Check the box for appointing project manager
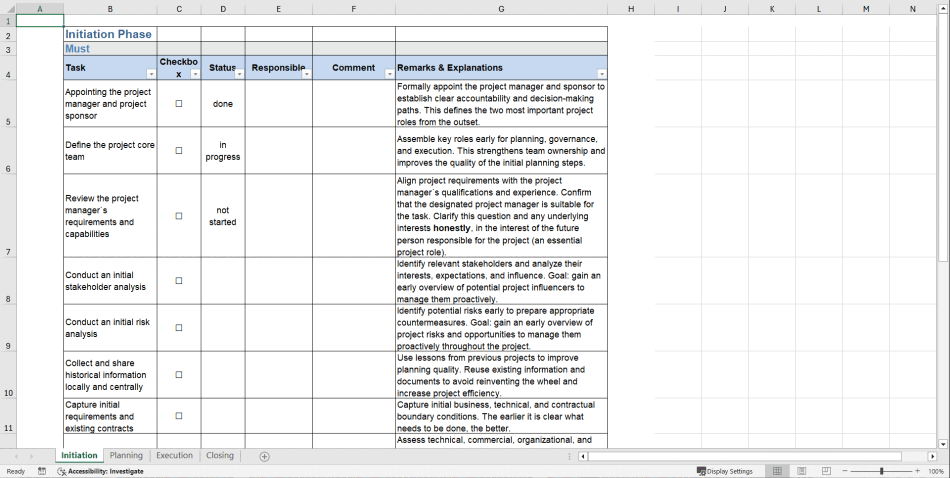Screen dimensions: 950x478 click(179, 104)
